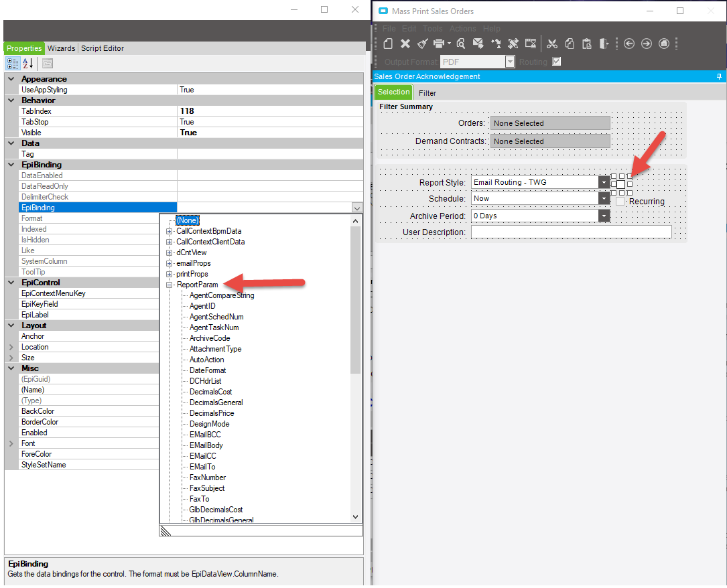This screenshot has height=588, width=727.
Task: Switch property grid to Categorized view
Action: point(13,64)
